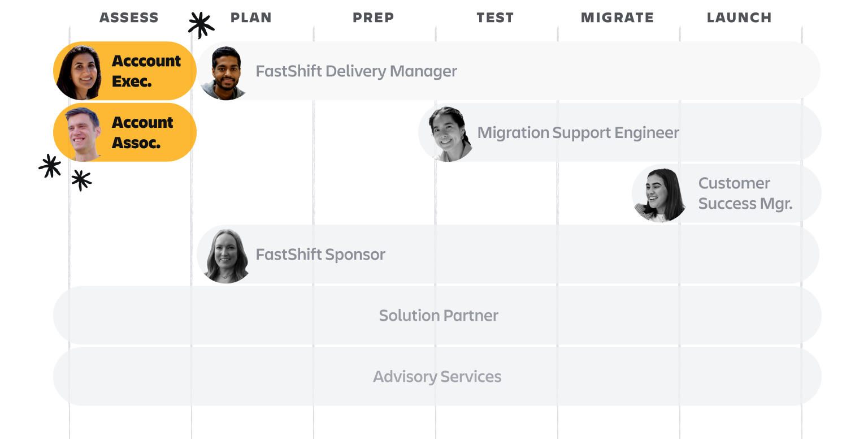This screenshot has height=439, width=868.
Task: Click the FastShift Sponsor label text
Action: [x=320, y=255]
